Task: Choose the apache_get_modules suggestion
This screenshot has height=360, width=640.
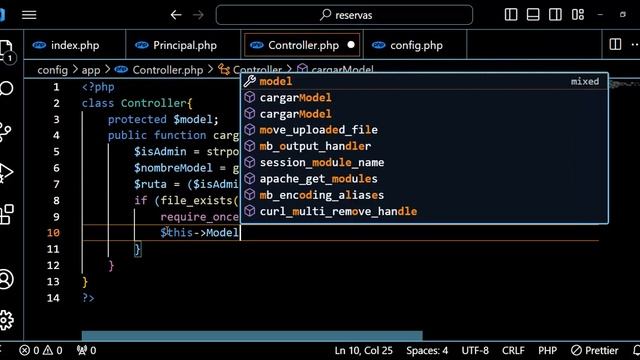Action: (424, 179)
